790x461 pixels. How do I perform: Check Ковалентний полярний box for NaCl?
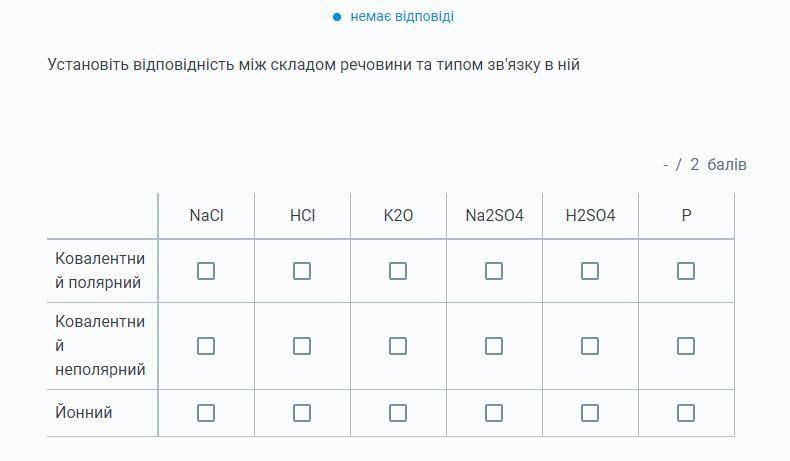(x=206, y=271)
